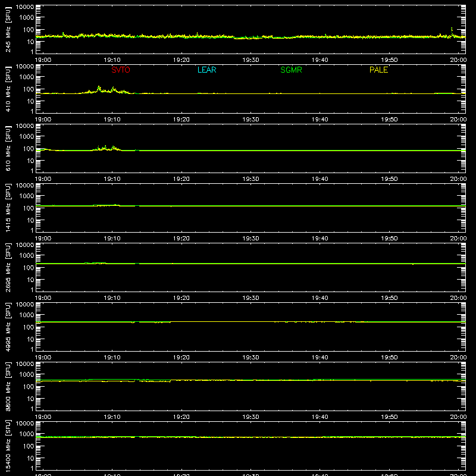
Task: Click the 1000 y-axis label of 15400 MHz plot
Action: [27, 434]
